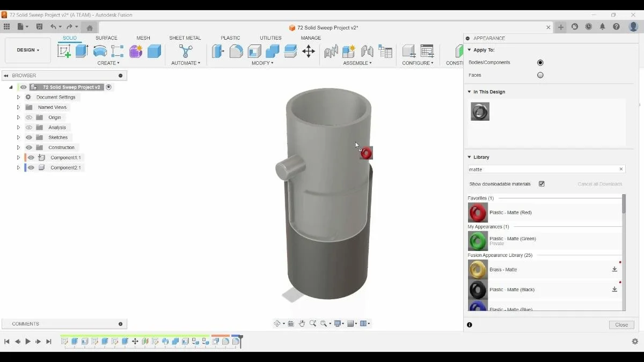This screenshot has width=644, height=362.
Task: Toggle visibility of Analysis folder
Action: [x=29, y=128]
